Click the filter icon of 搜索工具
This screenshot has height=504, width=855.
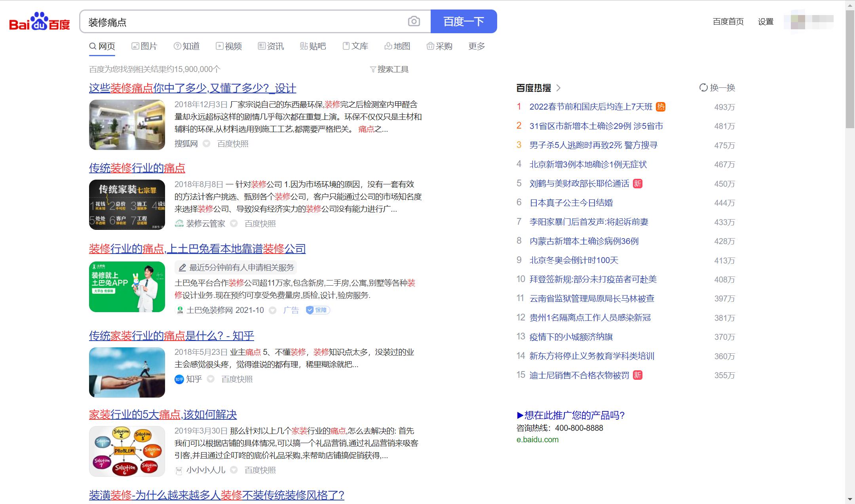coord(372,70)
